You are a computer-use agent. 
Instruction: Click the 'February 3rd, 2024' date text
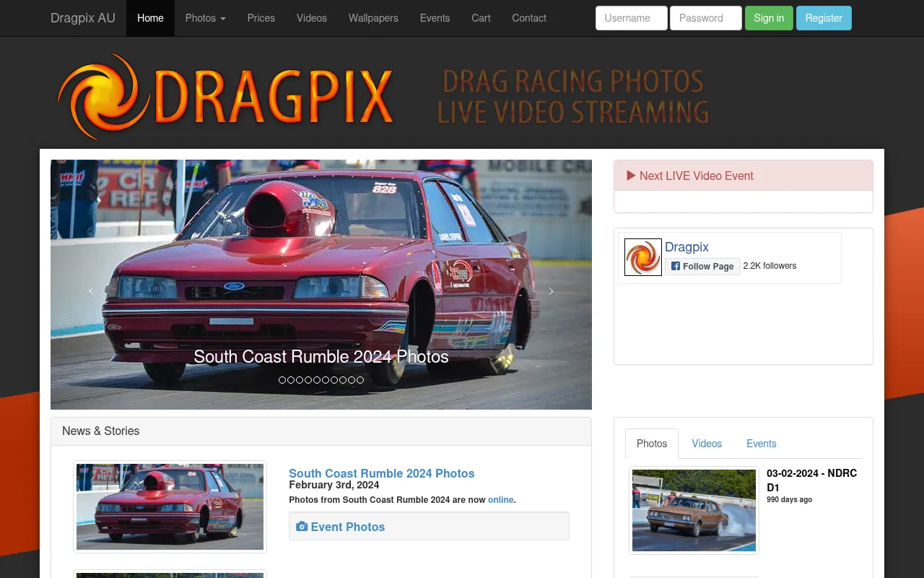coord(334,485)
